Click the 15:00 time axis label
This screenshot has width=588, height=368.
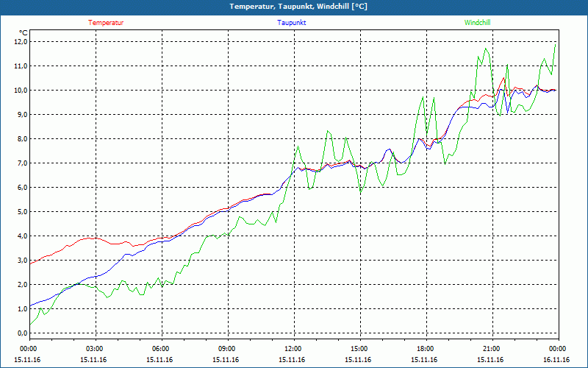pos(360,349)
